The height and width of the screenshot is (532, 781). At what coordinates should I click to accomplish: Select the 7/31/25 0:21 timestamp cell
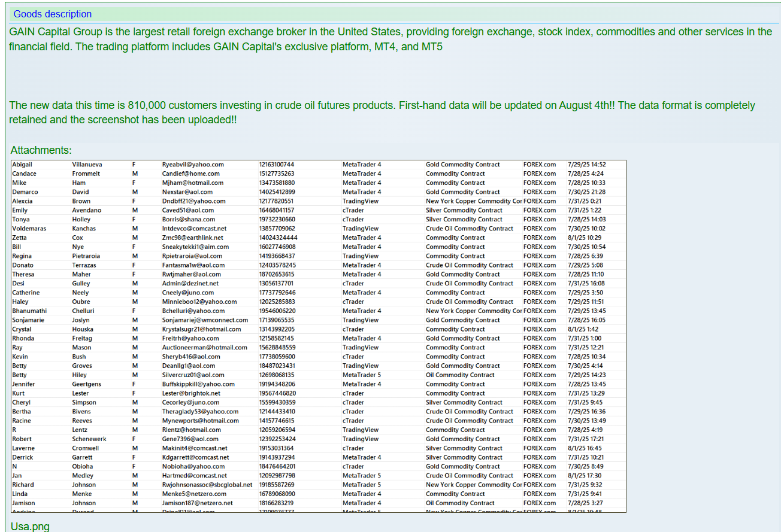pyautogui.click(x=585, y=201)
